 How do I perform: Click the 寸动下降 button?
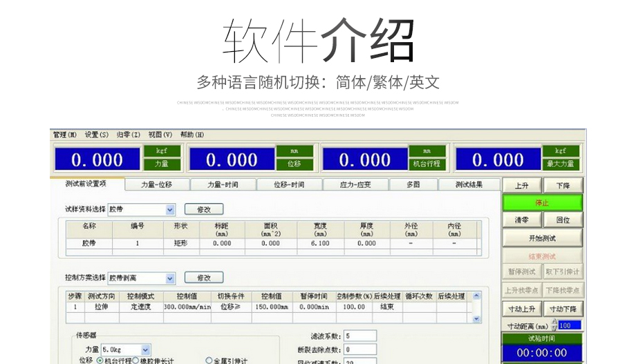click(563, 309)
